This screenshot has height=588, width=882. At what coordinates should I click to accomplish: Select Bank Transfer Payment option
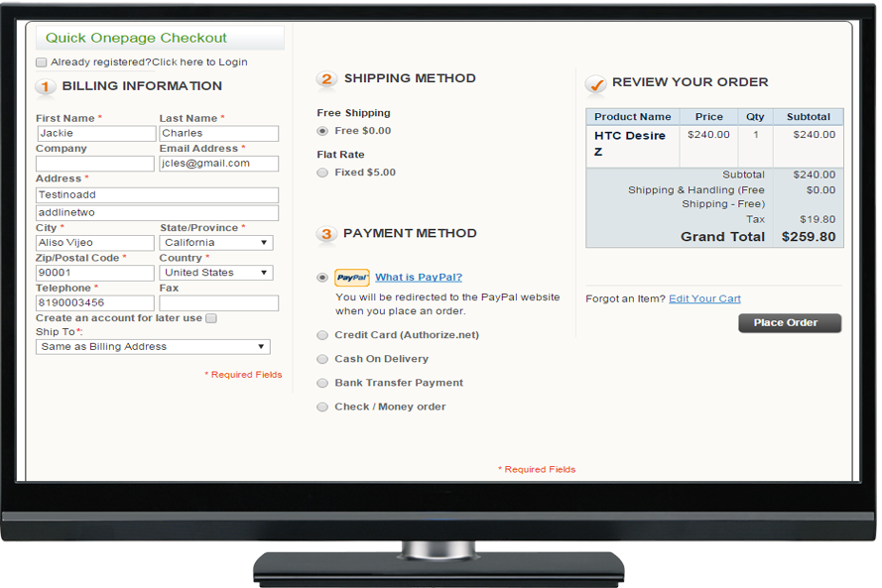pos(322,384)
